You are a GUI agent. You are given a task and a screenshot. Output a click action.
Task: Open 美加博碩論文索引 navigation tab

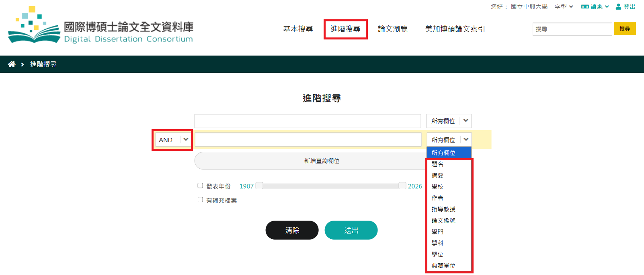pyautogui.click(x=455, y=29)
